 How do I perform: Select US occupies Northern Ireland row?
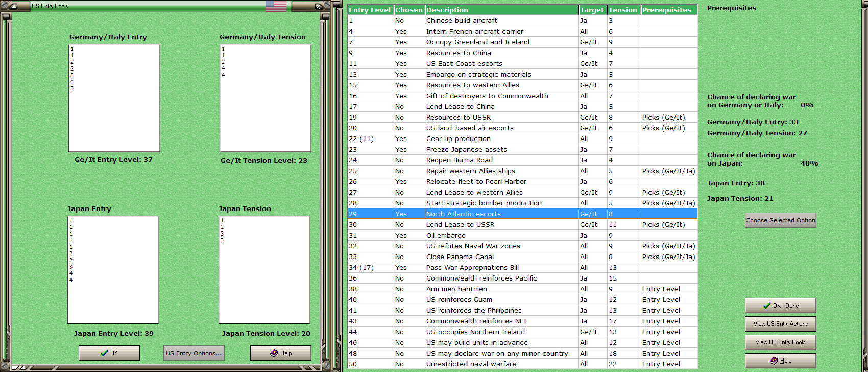click(x=522, y=332)
